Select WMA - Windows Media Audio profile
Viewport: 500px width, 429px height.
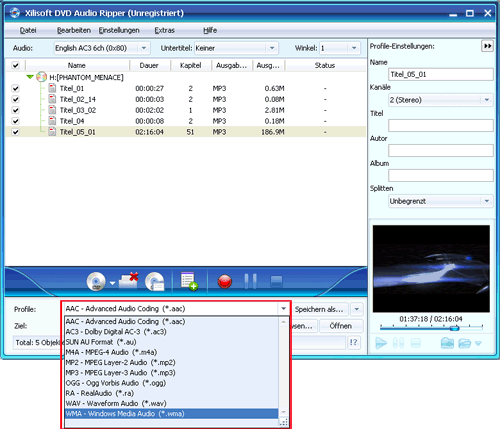point(171,414)
